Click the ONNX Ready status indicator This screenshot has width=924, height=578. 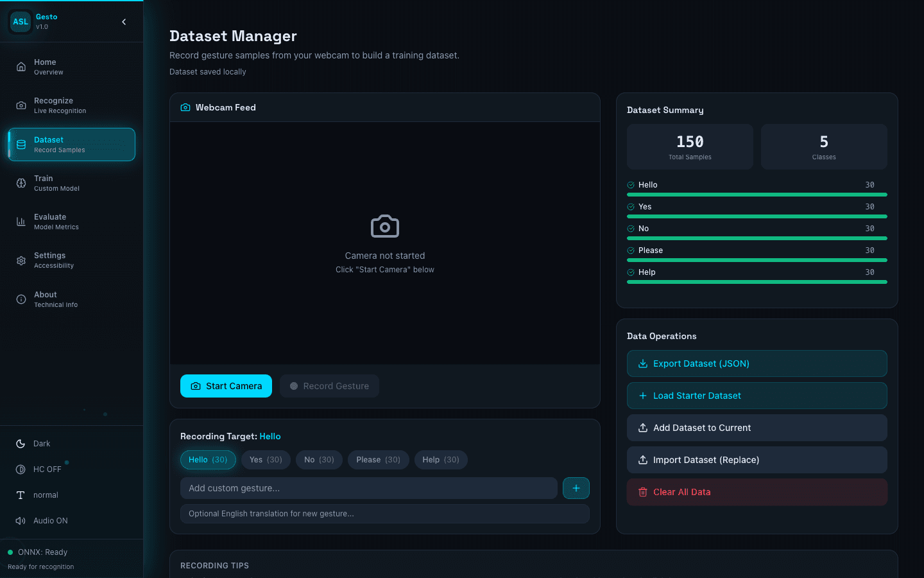coord(37,552)
